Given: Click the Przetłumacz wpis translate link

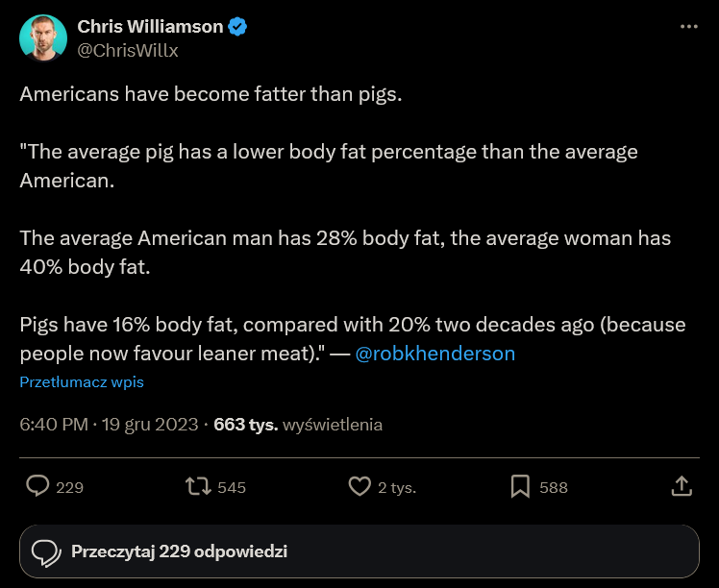Looking at the screenshot, I should coord(82,381).
